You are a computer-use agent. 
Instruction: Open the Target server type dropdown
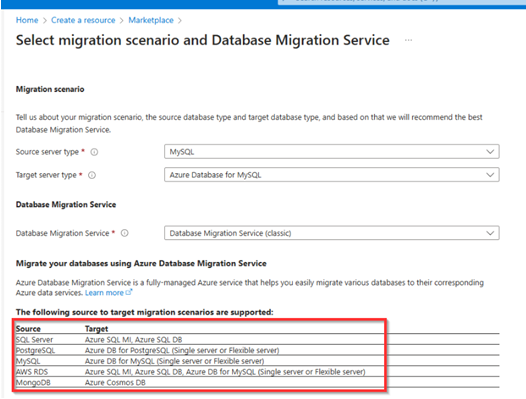[x=331, y=175]
